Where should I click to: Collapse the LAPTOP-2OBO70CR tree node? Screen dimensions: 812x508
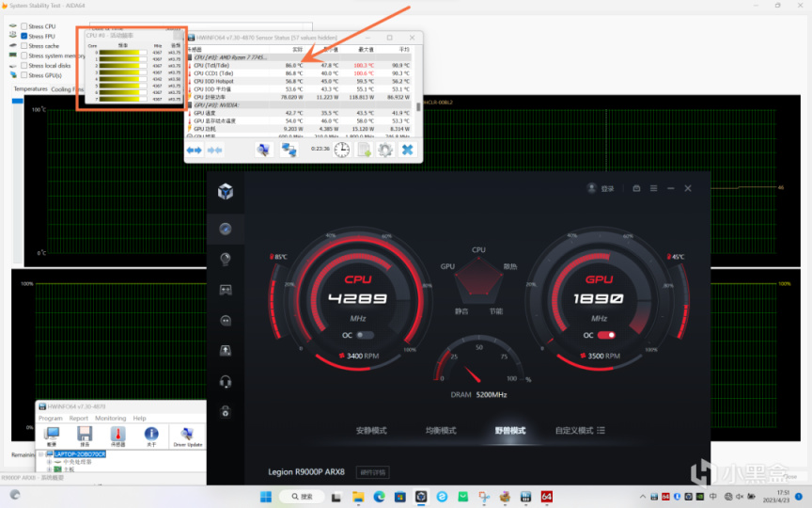(x=41, y=454)
